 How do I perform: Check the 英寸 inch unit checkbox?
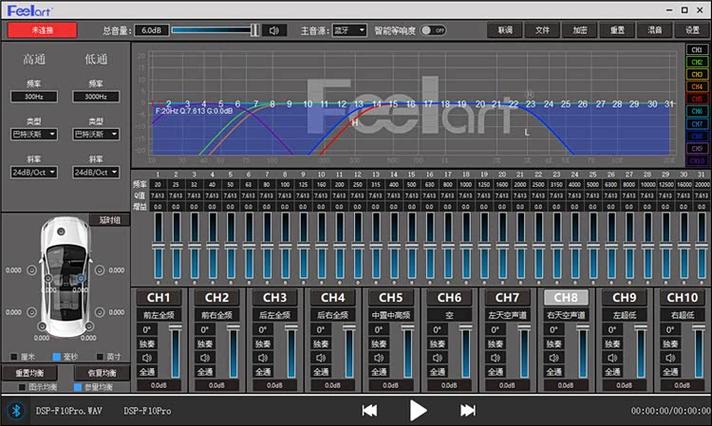100,357
